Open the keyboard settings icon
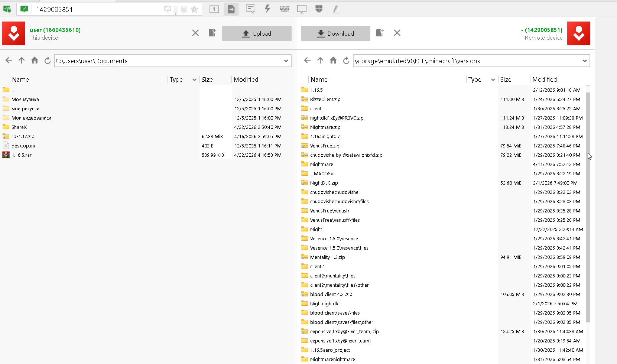617x364 pixels. point(285,9)
